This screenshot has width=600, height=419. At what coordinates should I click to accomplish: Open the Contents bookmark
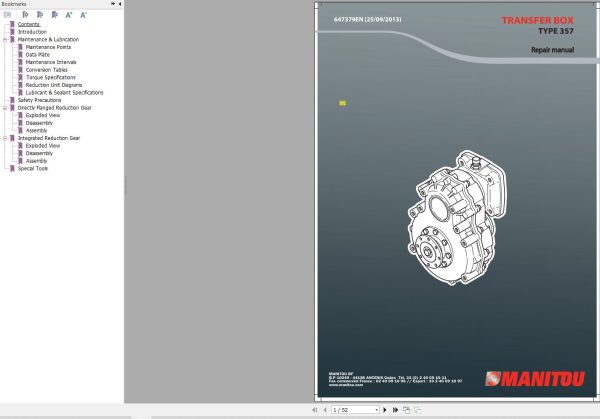pyautogui.click(x=29, y=24)
